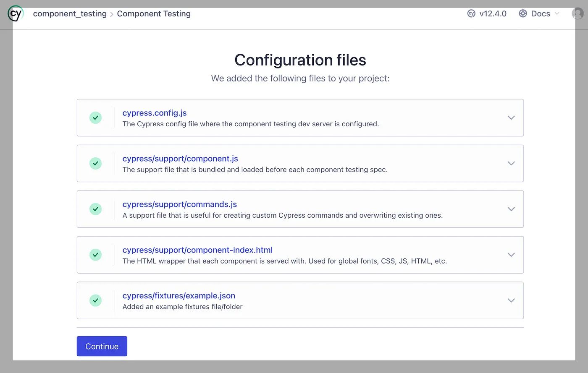Click the v12.4.0 version link

[493, 13]
